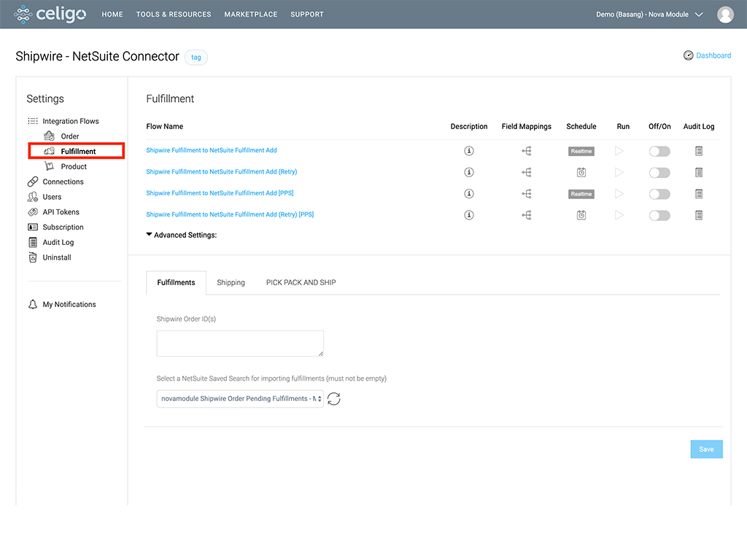
Task: Click the Uninstall trash icon in sidebar
Action: 32,257
